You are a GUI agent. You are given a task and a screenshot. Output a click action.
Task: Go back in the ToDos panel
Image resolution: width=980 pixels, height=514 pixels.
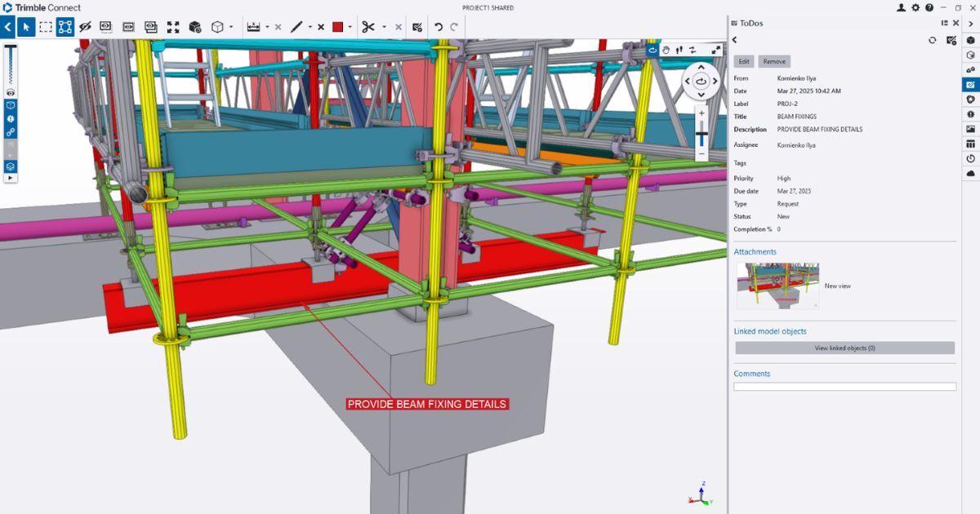[734, 40]
